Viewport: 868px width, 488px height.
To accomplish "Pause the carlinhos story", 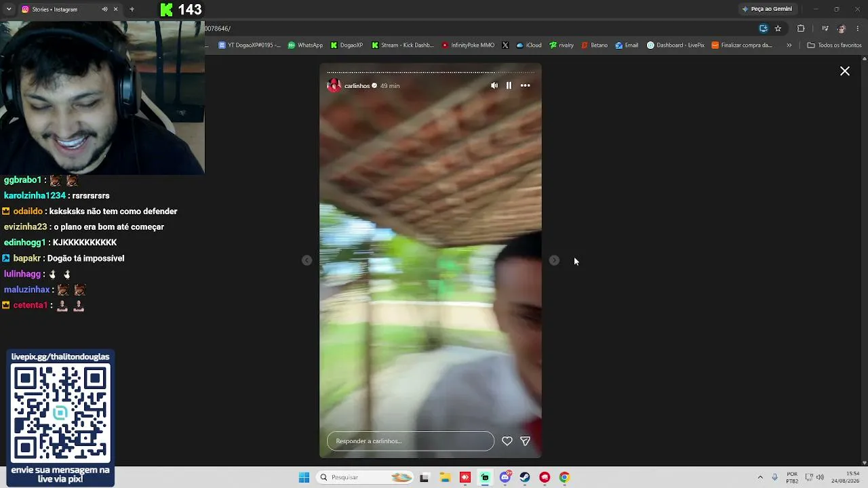I will [509, 85].
